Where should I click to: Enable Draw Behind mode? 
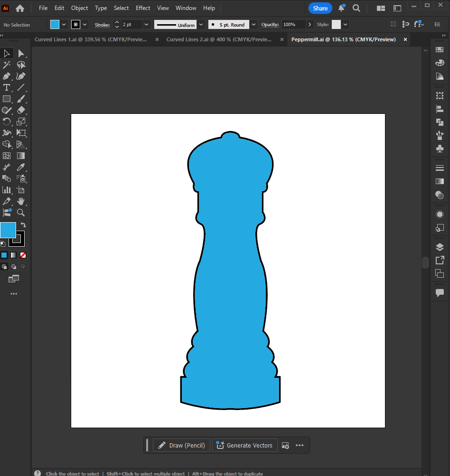[x=14, y=267]
